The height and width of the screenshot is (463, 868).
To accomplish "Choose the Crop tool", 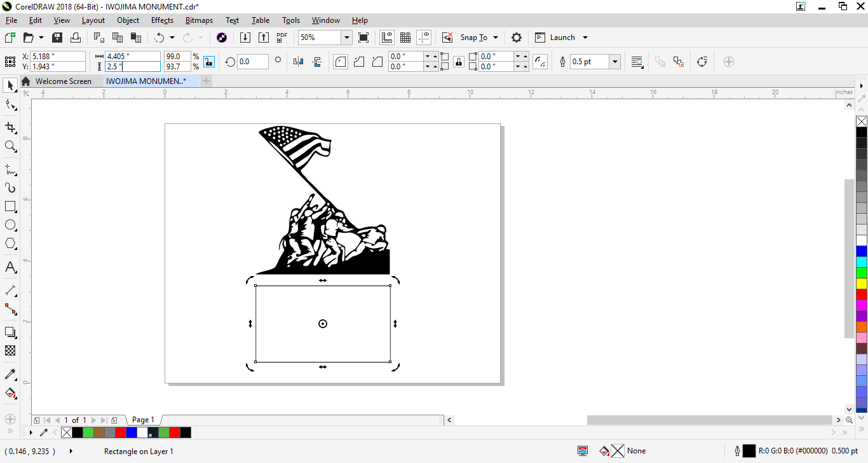I will pyautogui.click(x=10, y=127).
